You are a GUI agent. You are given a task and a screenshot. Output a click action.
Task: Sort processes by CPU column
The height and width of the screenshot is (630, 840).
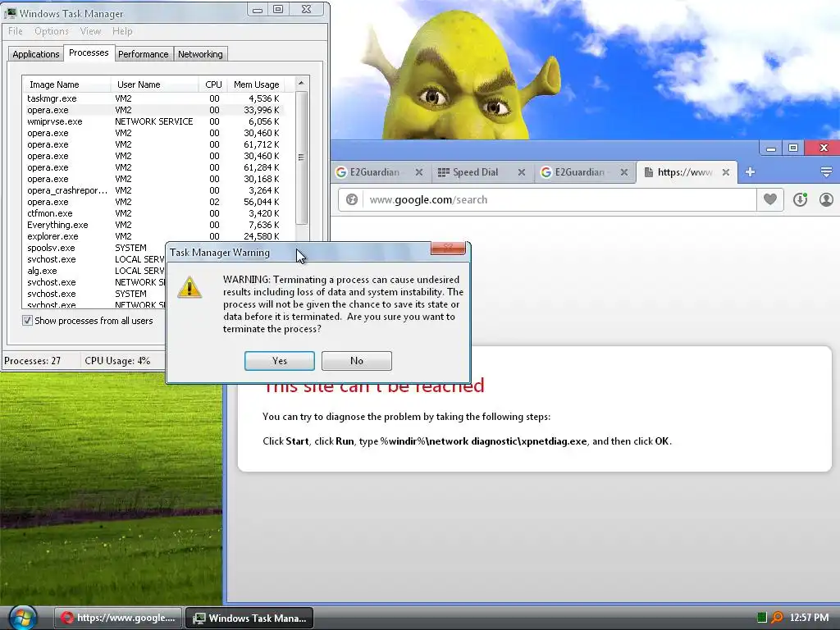point(212,84)
